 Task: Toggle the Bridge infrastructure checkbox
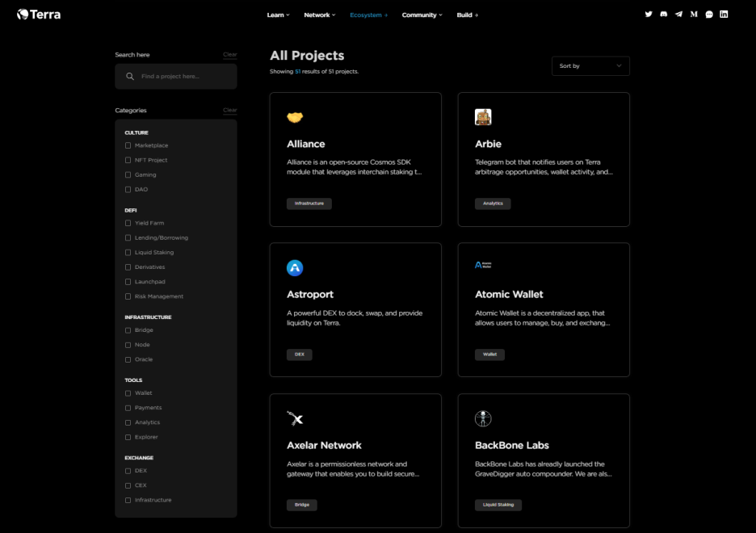[128, 330]
